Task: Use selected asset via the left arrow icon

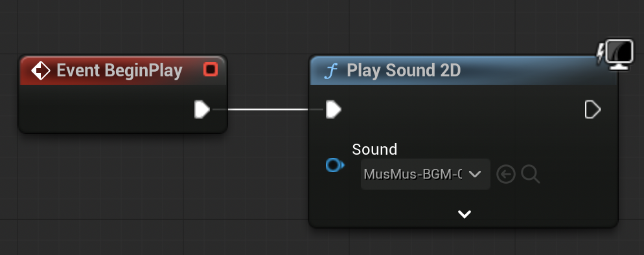Action: (x=505, y=174)
